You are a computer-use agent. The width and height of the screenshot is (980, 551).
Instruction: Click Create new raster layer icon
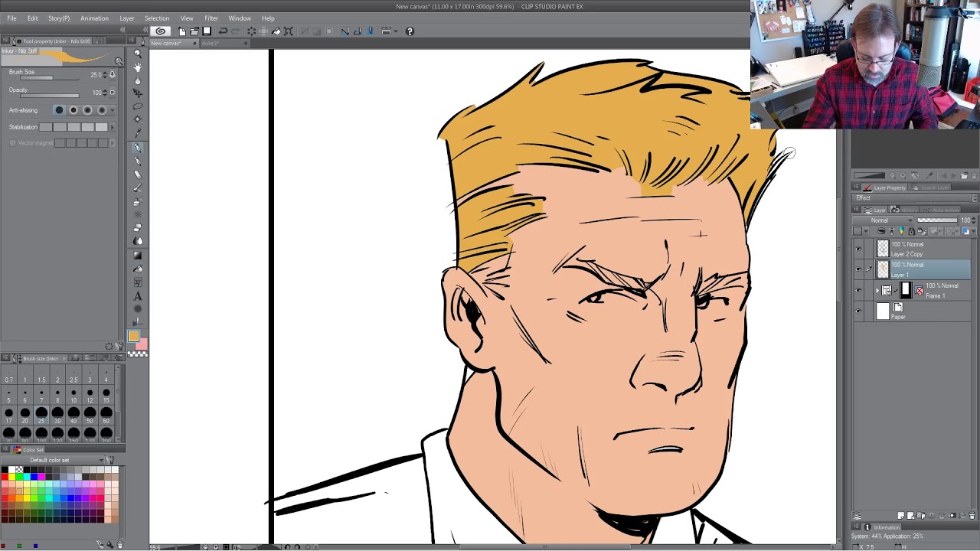[x=901, y=516]
